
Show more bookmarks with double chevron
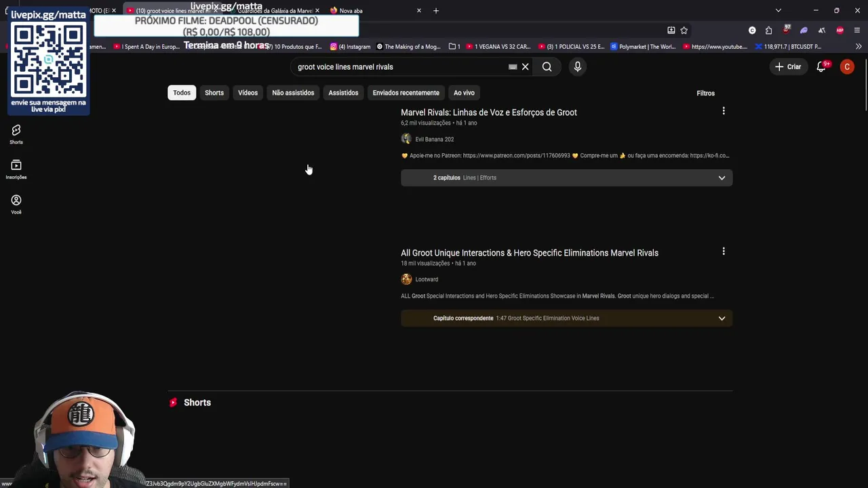point(859,47)
